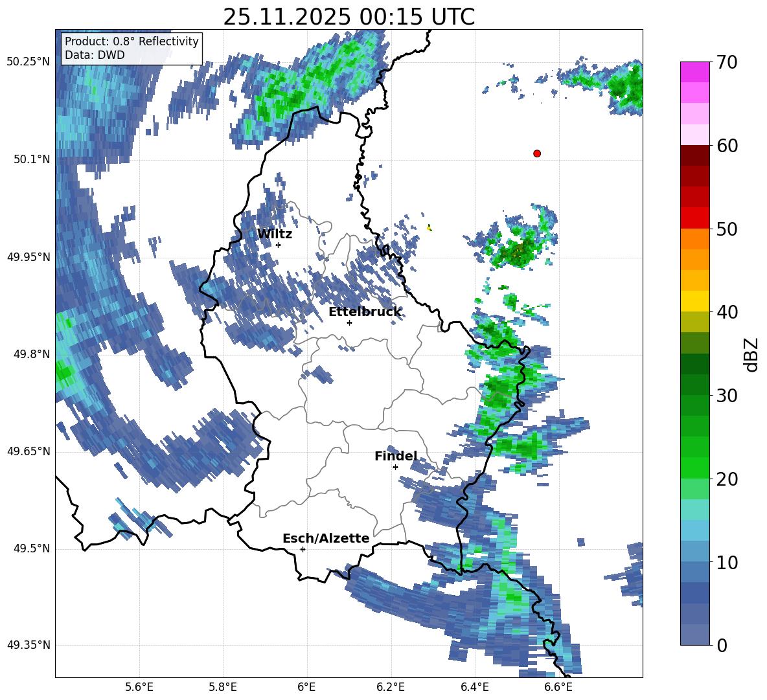Click the 50 tick on the colorbar
Screen dimensions: 767x700
(x=727, y=229)
